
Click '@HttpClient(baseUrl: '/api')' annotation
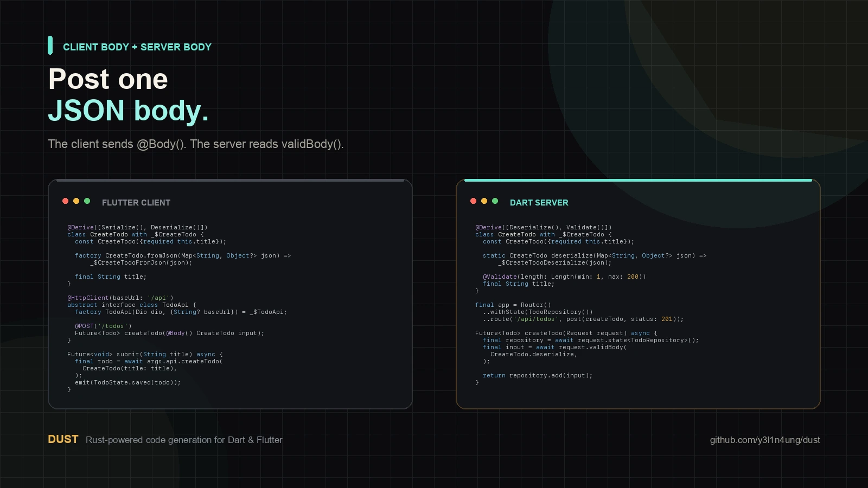pos(120,298)
